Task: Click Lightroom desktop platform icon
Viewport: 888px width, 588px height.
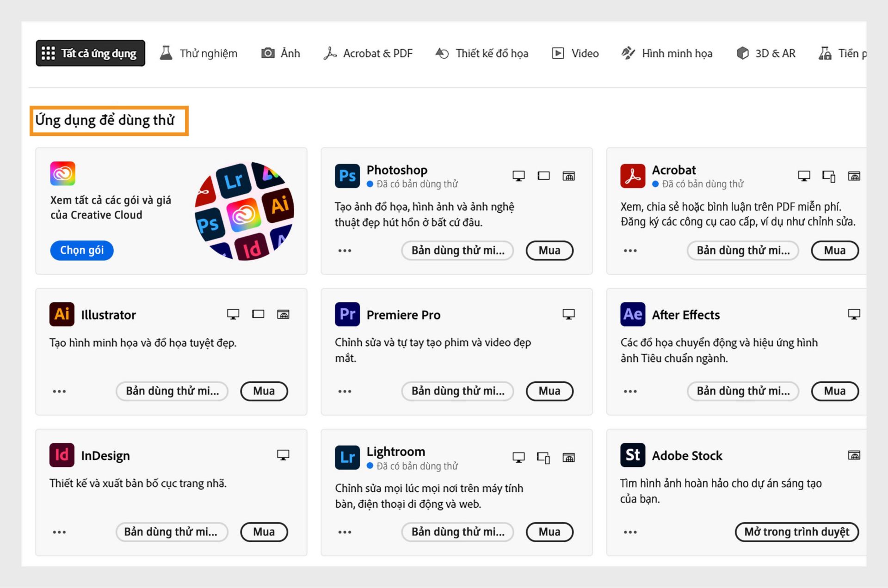Action: [x=518, y=458]
